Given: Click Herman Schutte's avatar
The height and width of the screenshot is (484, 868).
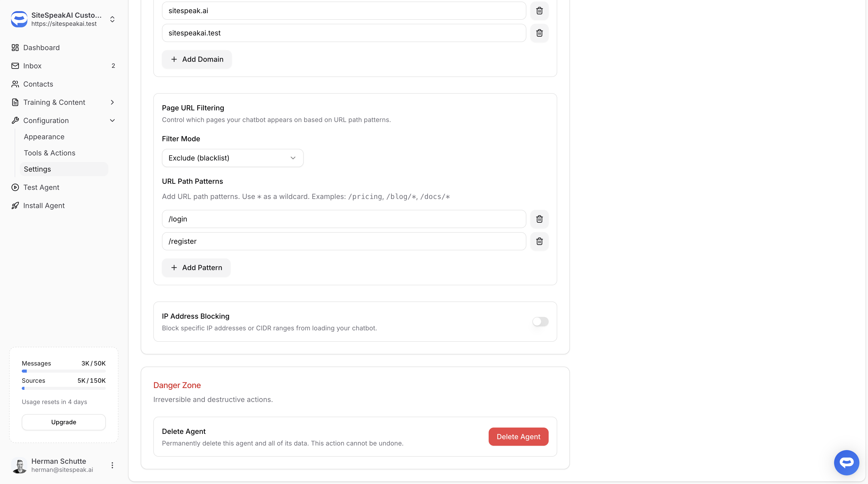Looking at the screenshot, I should click(x=19, y=465).
